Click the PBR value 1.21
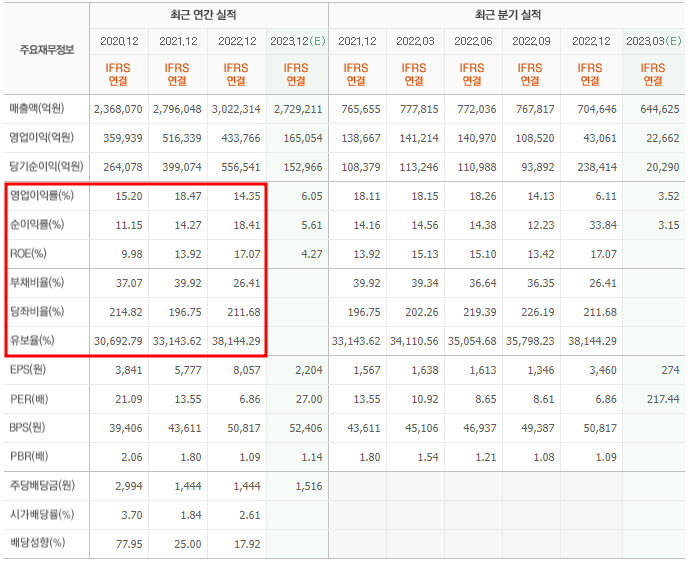The image size is (688, 562). (x=486, y=457)
